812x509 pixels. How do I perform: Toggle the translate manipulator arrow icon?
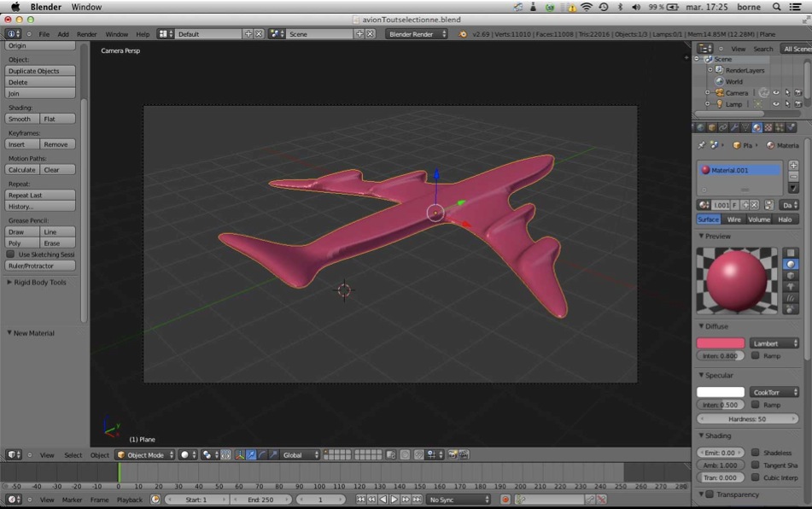coord(251,455)
